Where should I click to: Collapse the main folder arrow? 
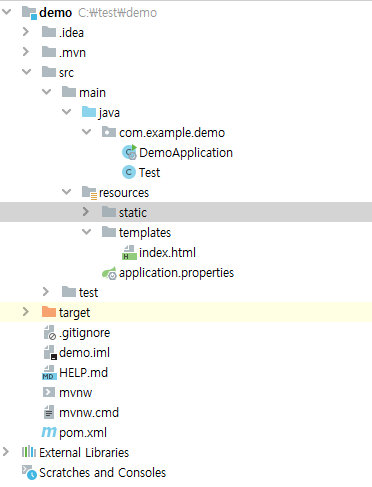[46, 92]
